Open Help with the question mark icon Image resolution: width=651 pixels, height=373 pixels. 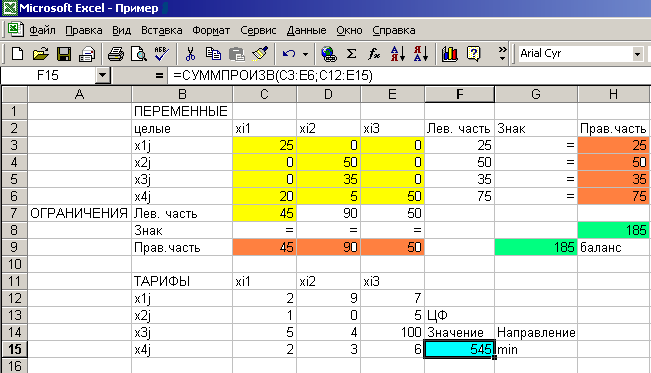[x=473, y=54]
